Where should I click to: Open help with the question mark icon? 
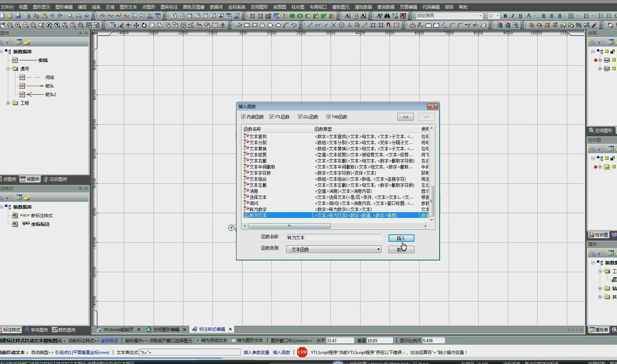coord(87,16)
